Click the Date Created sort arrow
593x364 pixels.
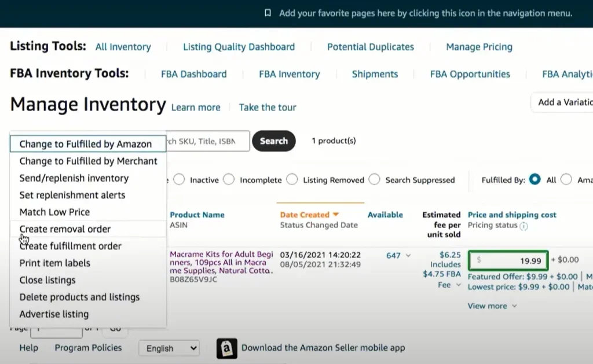pyautogui.click(x=336, y=215)
